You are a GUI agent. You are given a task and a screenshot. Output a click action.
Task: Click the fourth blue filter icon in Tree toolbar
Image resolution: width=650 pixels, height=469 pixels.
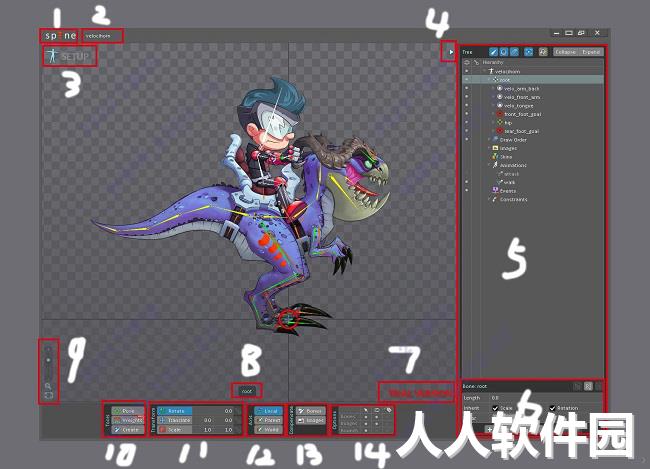pos(529,52)
